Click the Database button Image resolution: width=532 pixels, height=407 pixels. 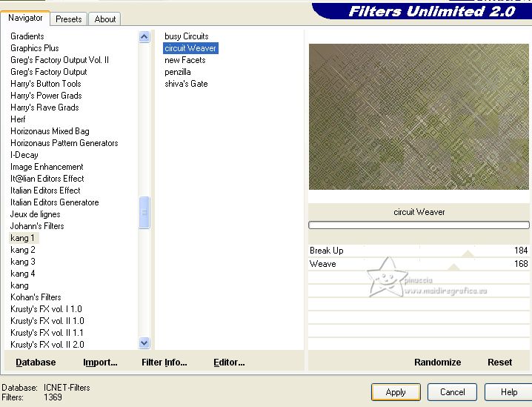(36, 363)
